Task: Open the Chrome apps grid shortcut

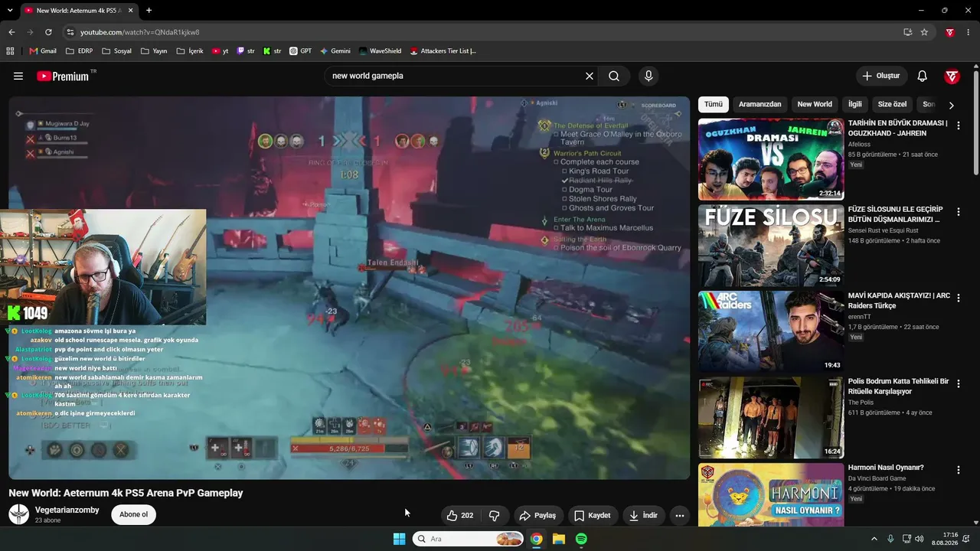Action: point(10,51)
